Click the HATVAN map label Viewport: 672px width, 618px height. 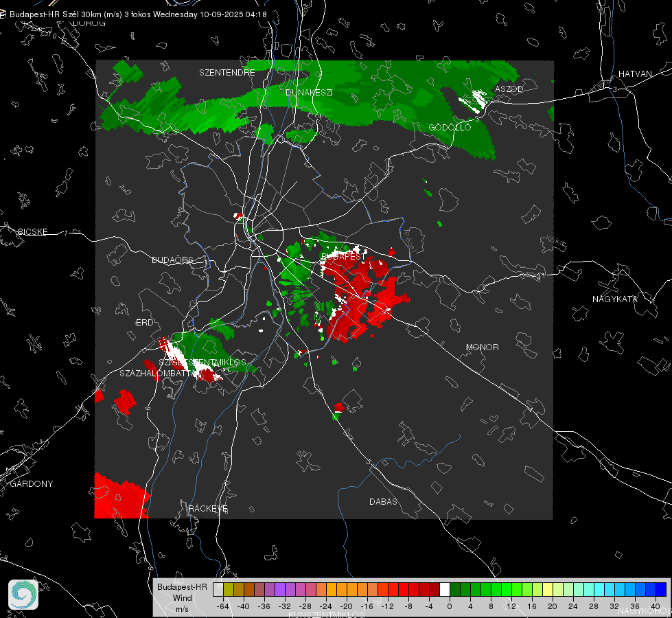tap(635, 73)
